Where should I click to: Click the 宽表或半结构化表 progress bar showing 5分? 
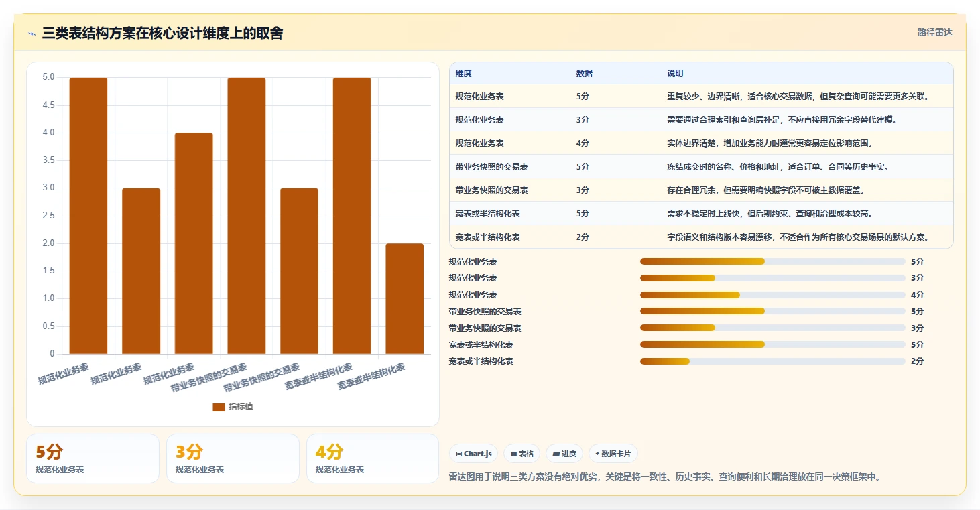pos(772,344)
